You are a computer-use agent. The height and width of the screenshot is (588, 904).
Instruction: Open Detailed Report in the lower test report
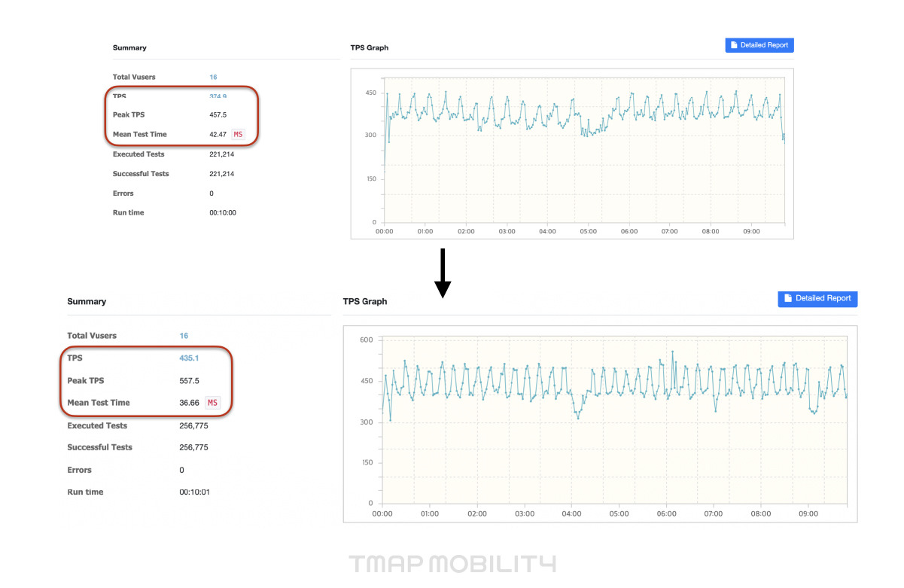point(817,298)
